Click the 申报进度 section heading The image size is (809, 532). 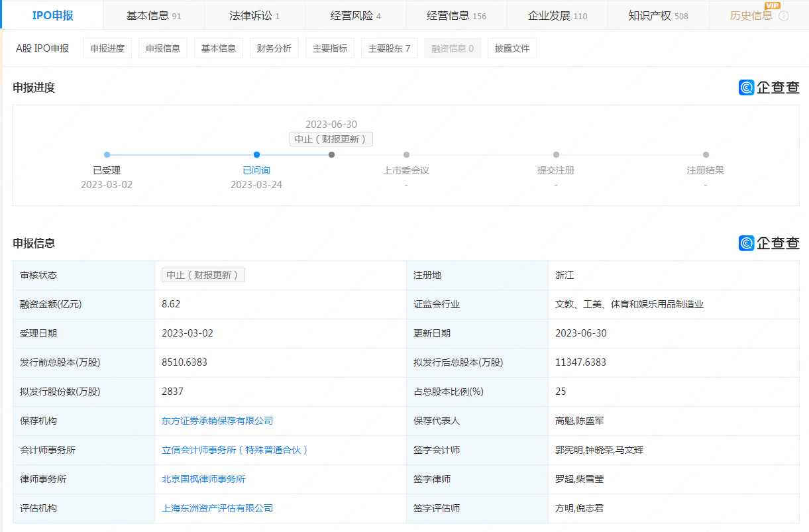pos(34,87)
